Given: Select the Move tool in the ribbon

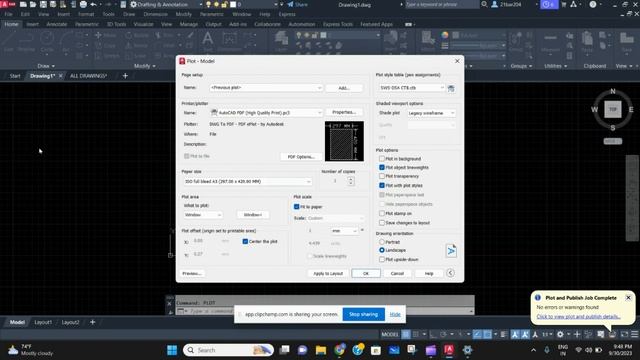Looking at the screenshot, I should click(105, 36).
